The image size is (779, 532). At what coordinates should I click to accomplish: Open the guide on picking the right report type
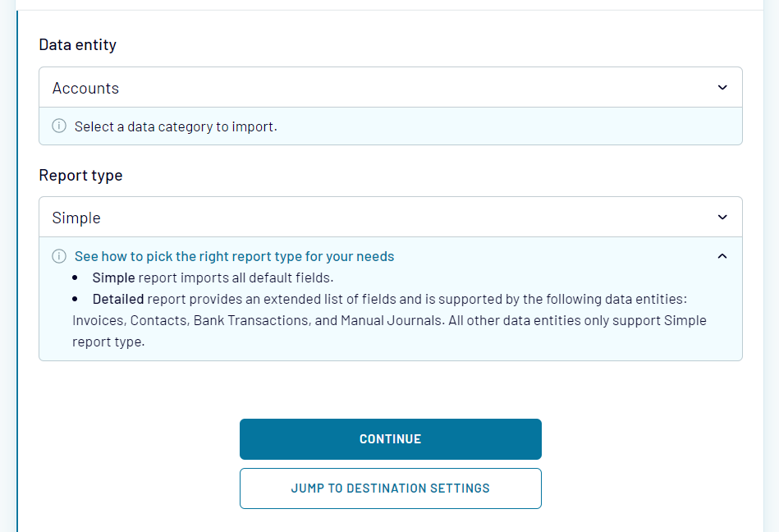click(x=235, y=255)
